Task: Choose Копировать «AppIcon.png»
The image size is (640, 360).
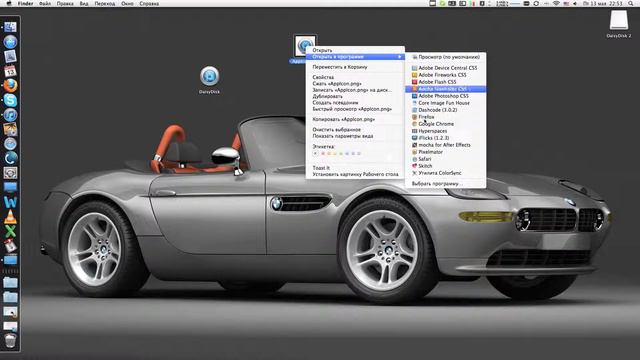Action: 355,120
